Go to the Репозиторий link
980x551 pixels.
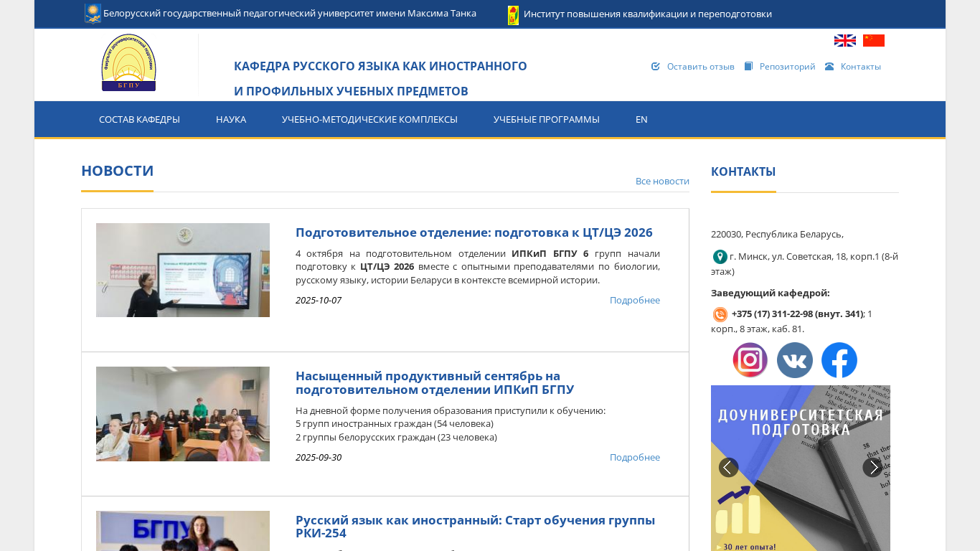pyautogui.click(x=787, y=67)
